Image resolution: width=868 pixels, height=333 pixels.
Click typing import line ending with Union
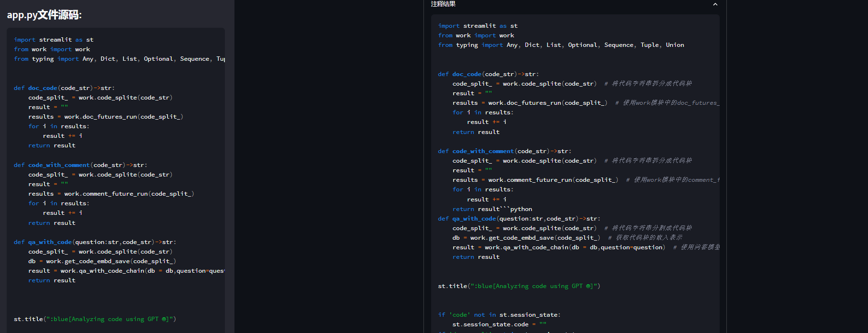pos(561,45)
